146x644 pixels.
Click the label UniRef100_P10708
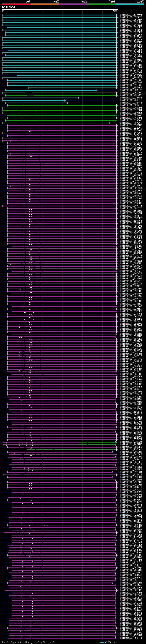[131, 278]
